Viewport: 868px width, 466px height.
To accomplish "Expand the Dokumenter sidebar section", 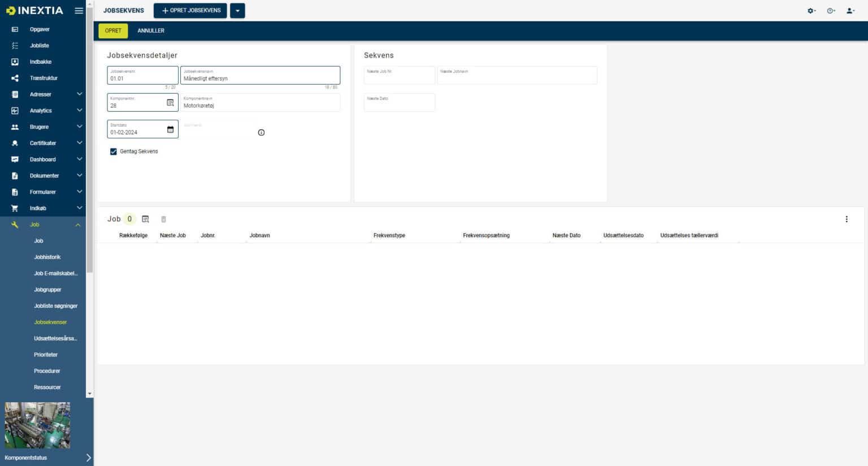I will click(79, 176).
